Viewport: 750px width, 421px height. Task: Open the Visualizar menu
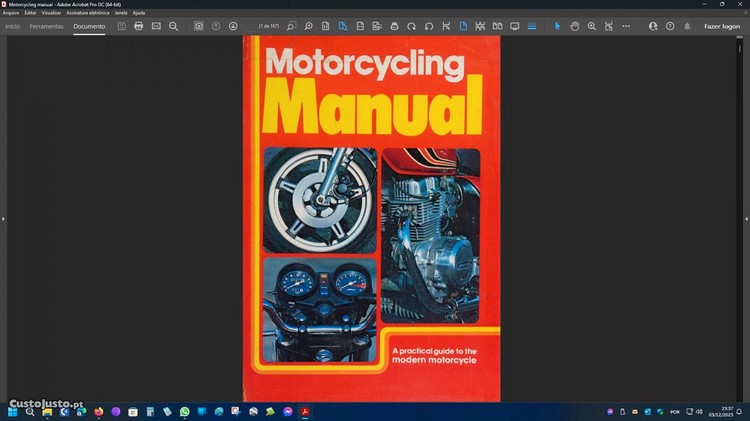(50, 12)
